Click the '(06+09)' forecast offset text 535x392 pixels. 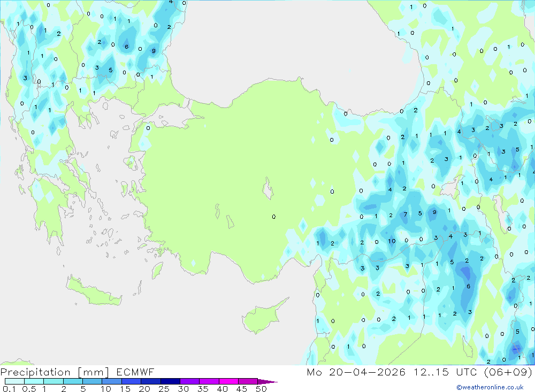click(508, 372)
